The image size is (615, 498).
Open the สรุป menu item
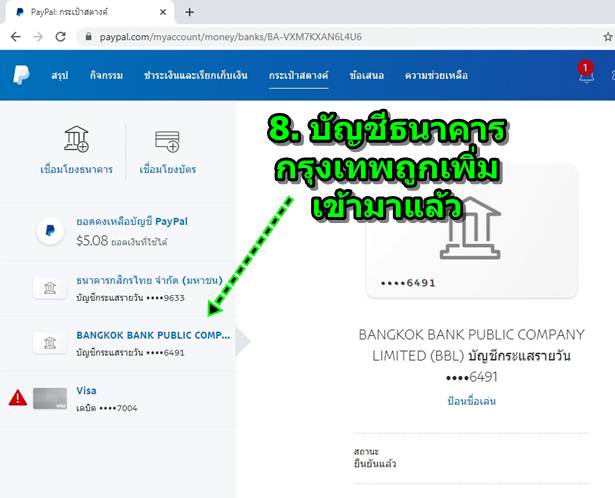click(60, 75)
